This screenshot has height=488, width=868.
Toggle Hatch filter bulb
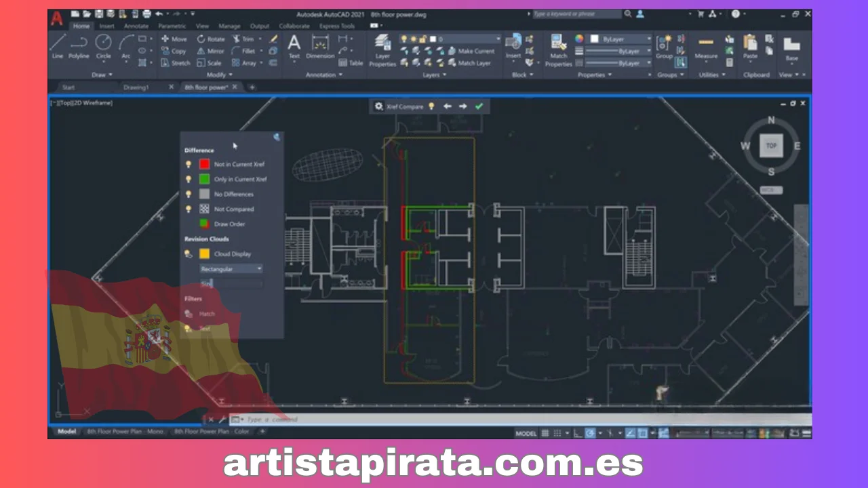189,314
